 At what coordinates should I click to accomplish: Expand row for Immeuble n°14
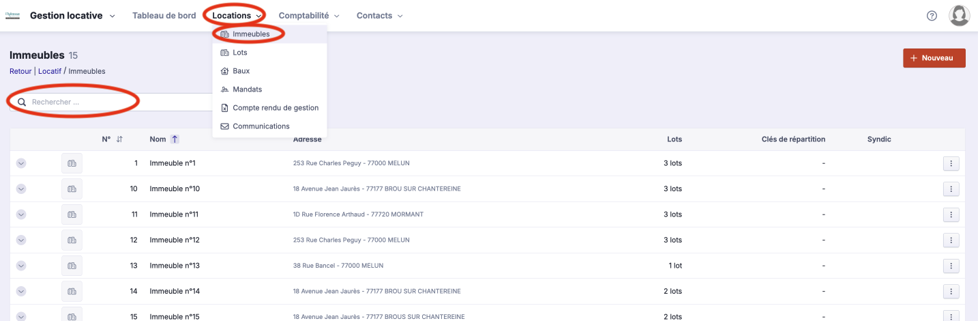[21, 292]
